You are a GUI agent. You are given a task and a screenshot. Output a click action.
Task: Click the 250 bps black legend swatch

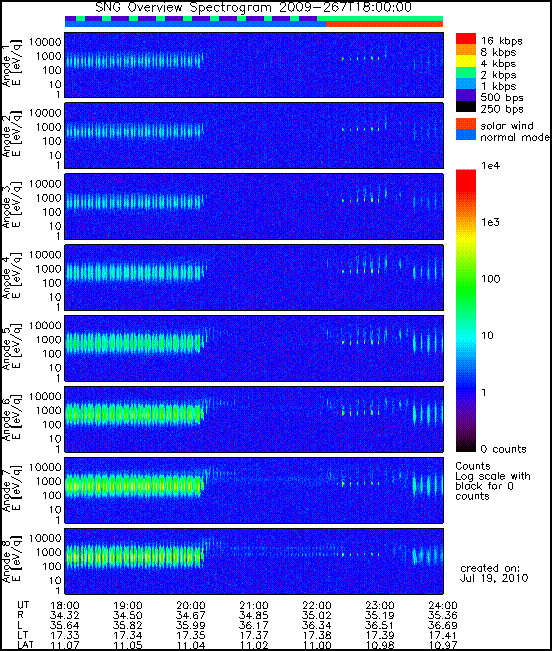466,106
